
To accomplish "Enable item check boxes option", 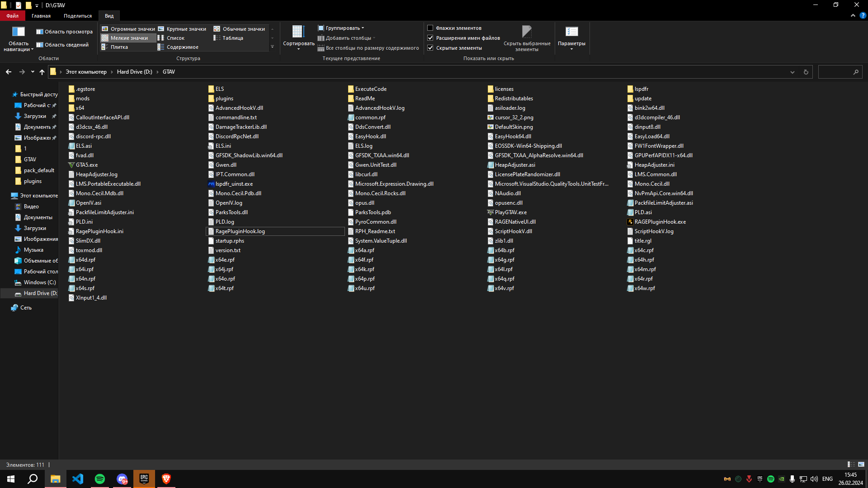I will point(430,28).
